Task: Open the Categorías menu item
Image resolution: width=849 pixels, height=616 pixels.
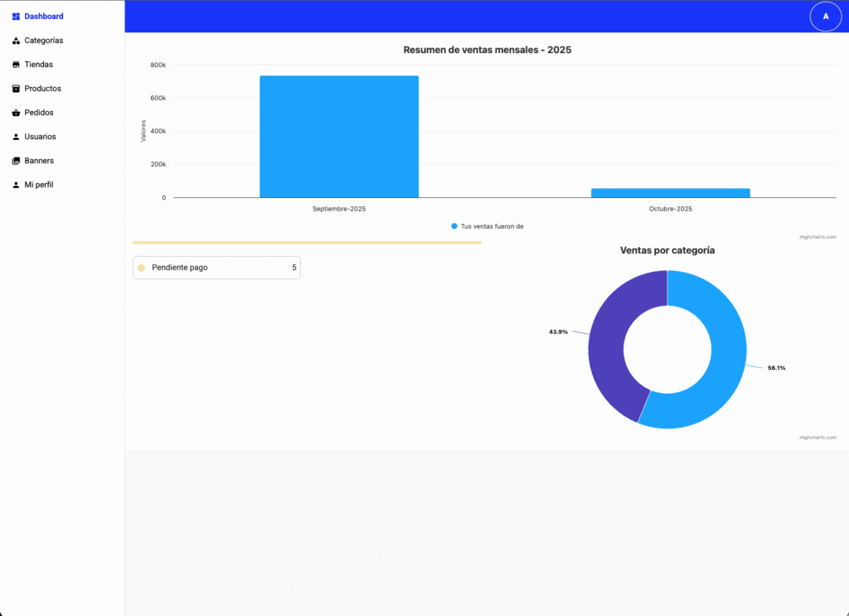Action: pos(43,41)
